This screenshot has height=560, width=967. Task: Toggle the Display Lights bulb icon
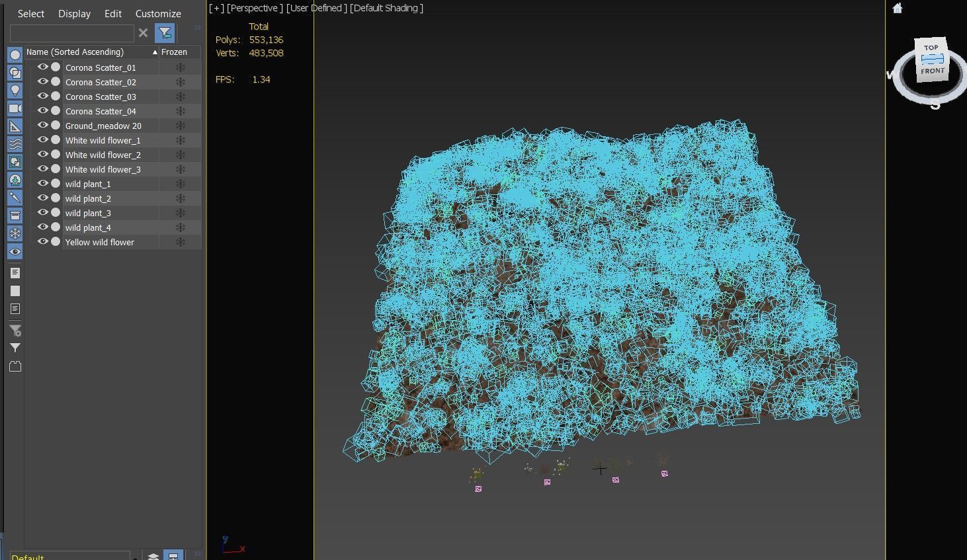pos(15,91)
